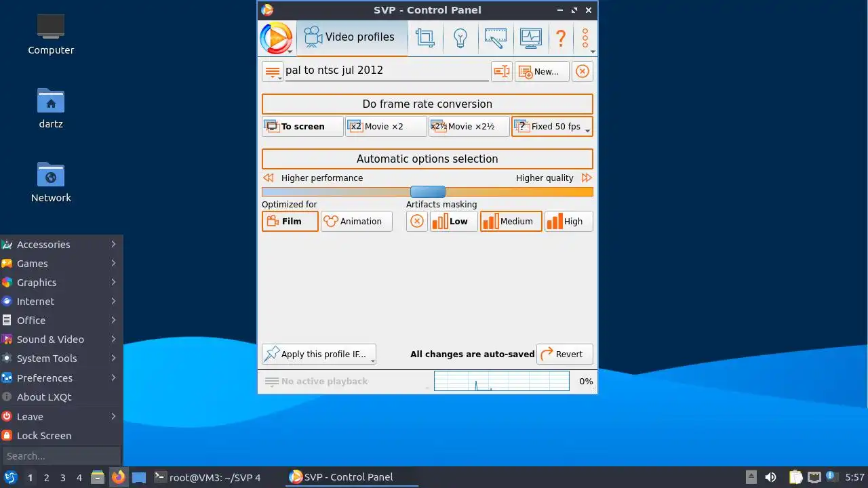Image resolution: width=868 pixels, height=488 pixels.
Task: Open the volume speaker tray icon
Action: 770,477
